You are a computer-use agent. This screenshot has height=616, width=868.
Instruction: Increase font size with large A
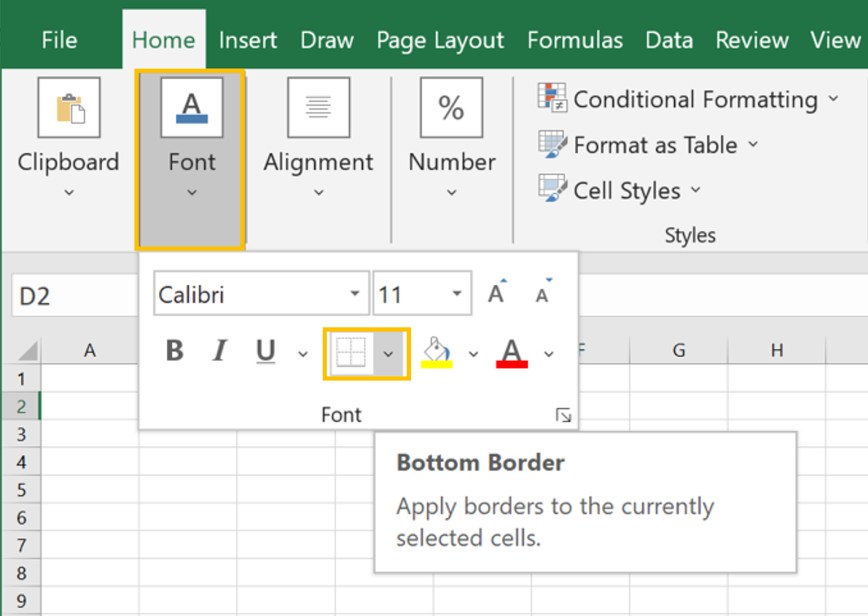coord(497,292)
